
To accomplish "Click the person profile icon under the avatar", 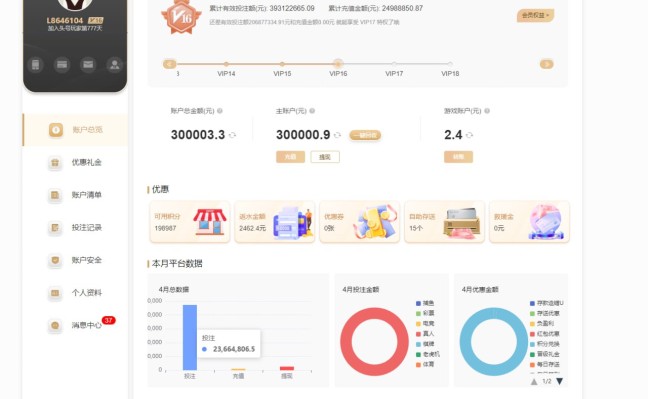I will click(114, 65).
